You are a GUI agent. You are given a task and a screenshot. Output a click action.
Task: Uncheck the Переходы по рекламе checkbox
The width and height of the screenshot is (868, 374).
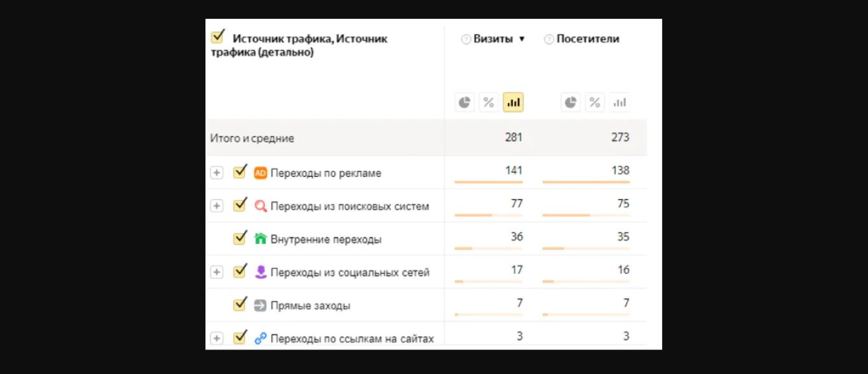coord(240,172)
